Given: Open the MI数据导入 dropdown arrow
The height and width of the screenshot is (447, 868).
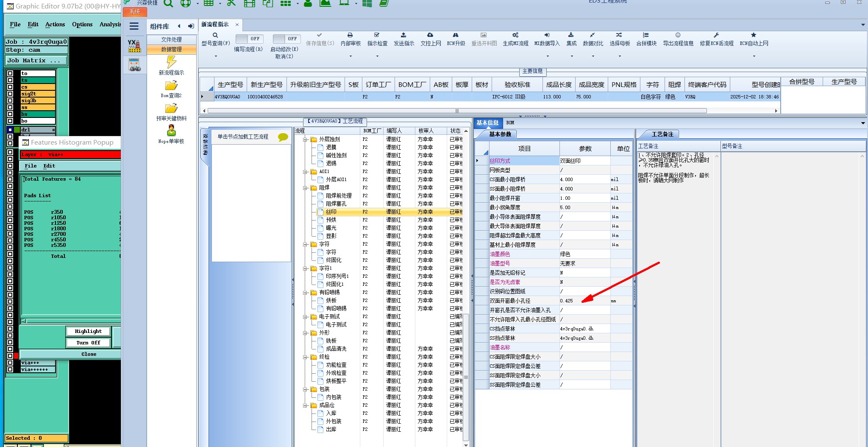Looking at the screenshot, I should click(547, 56).
